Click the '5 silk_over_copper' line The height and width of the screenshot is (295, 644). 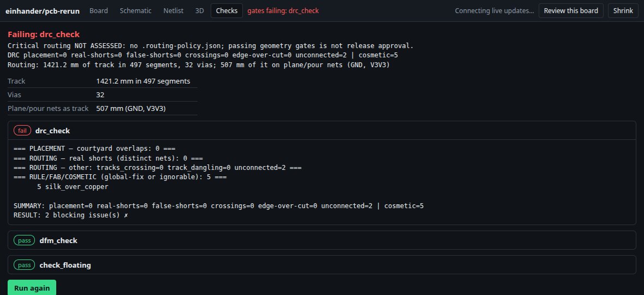tap(73, 186)
